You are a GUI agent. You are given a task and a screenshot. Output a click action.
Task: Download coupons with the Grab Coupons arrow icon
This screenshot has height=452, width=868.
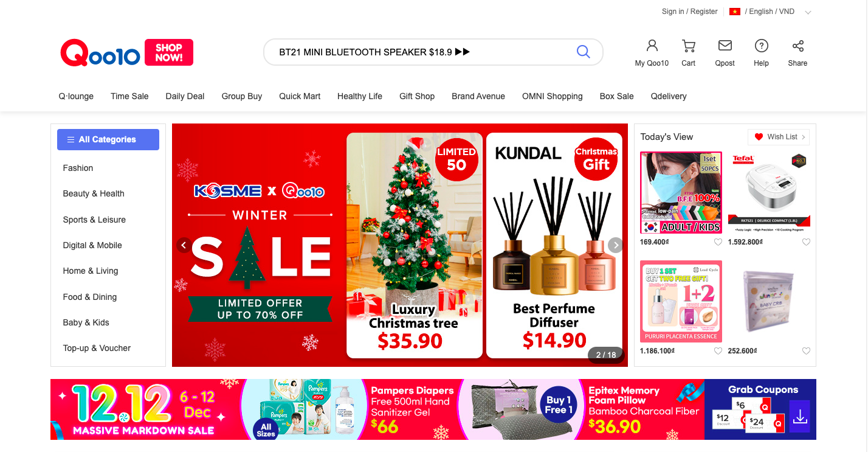coord(800,416)
